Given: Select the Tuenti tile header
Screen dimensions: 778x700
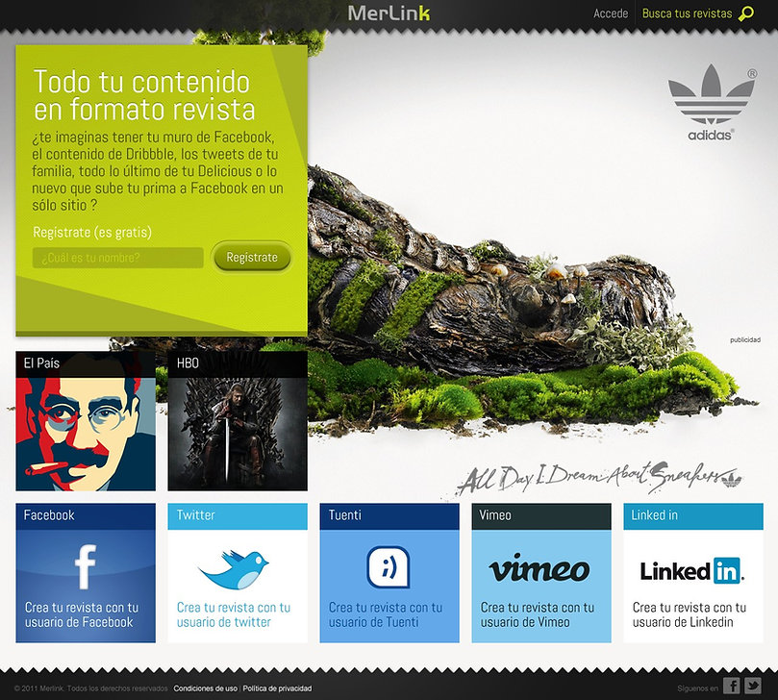Looking at the screenshot, I should tap(389, 516).
